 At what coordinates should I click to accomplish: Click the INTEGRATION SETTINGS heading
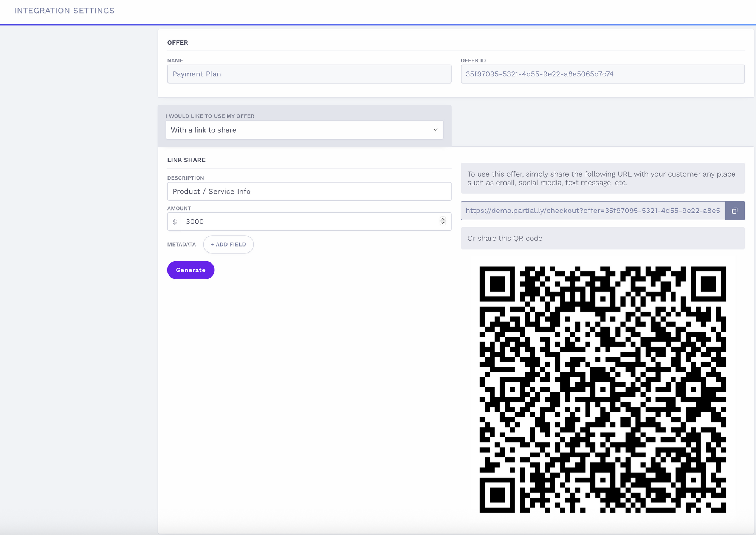click(64, 11)
